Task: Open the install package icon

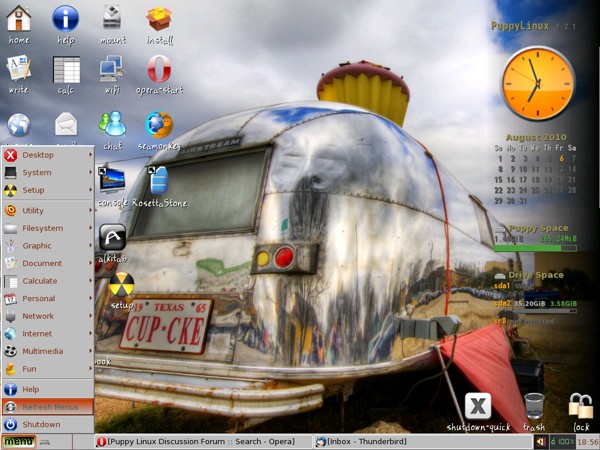Action: coord(159,18)
